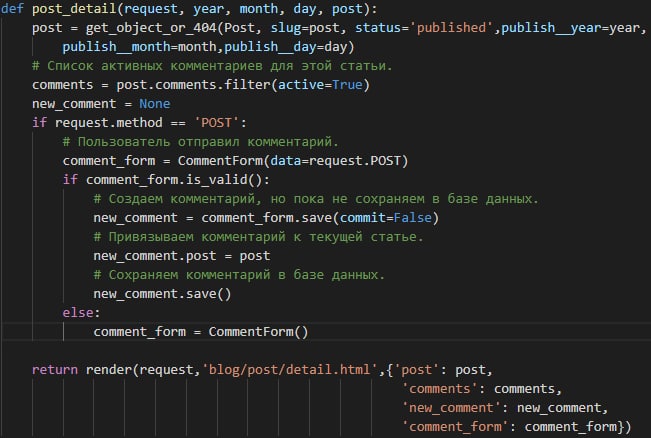Image resolution: width=651 pixels, height=438 pixels.
Task: Click 'new_comment.save()' line
Action: (x=162, y=294)
